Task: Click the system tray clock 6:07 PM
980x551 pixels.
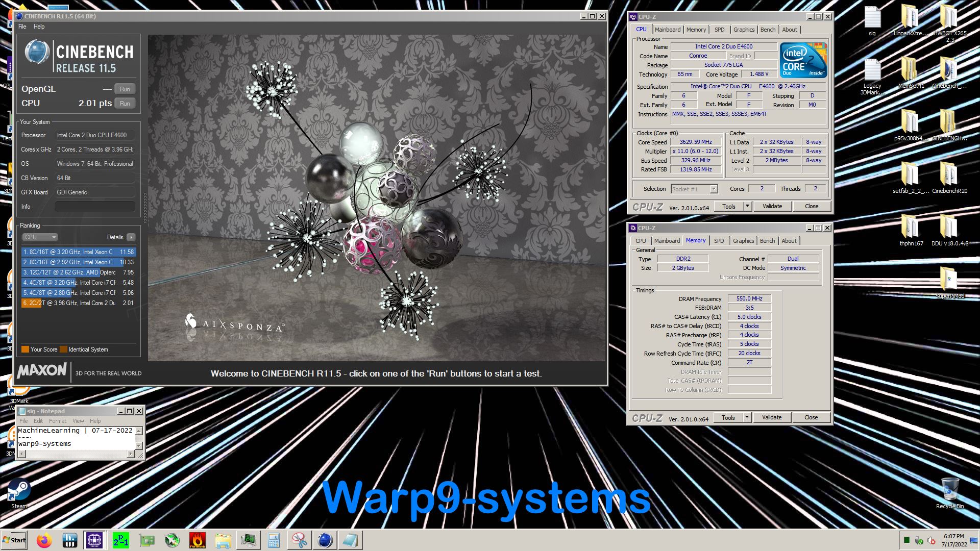Action: tap(954, 537)
